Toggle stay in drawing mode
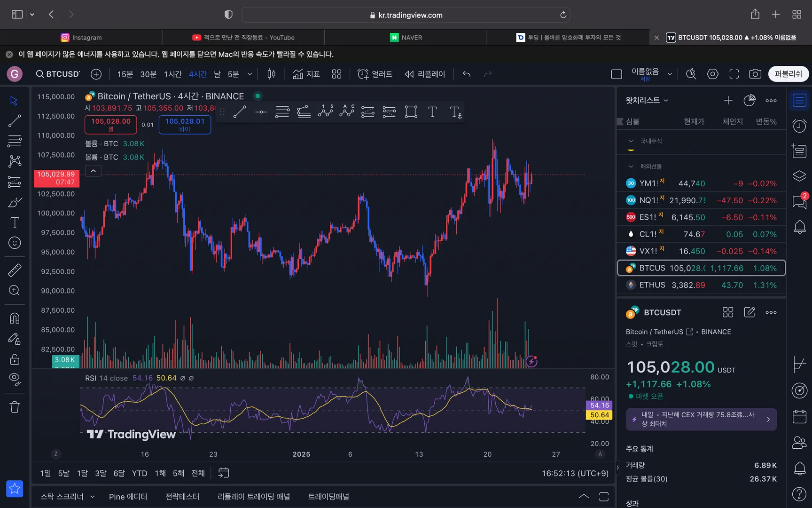 (x=15, y=339)
